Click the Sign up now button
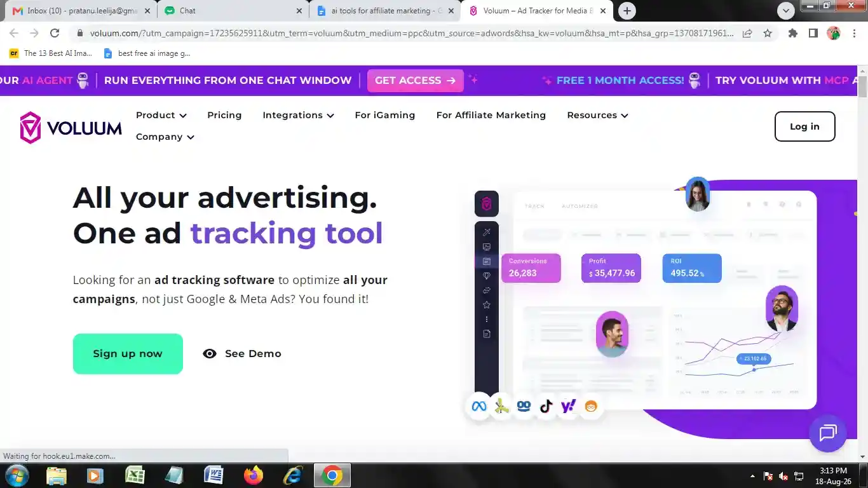 click(128, 354)
